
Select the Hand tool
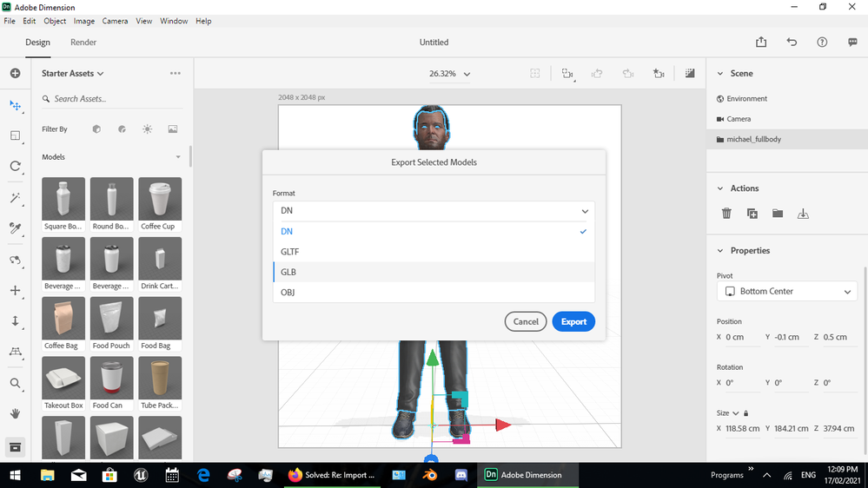(x=15, y=413)
